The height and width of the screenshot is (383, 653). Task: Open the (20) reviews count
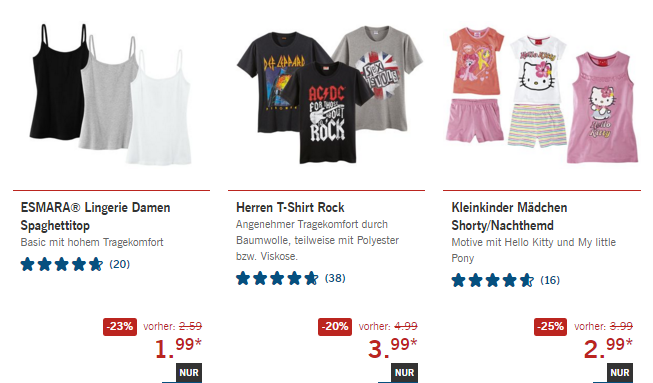[x=120, y=264]
